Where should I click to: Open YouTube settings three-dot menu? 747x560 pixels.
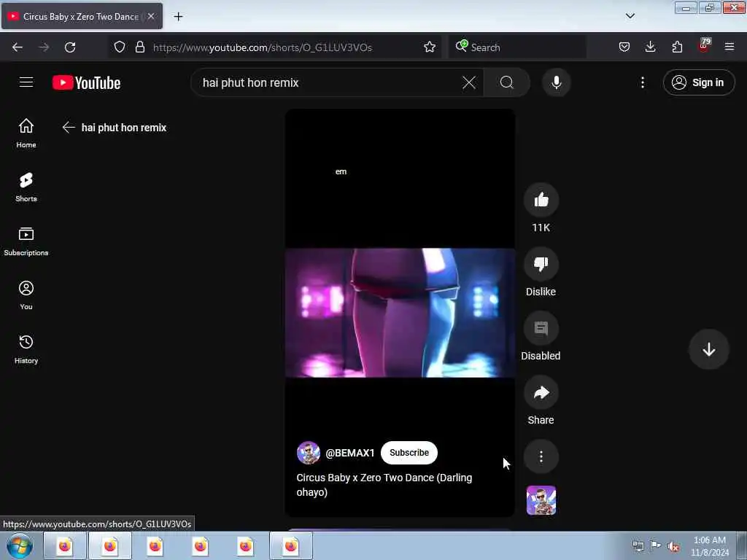click(x=642, y=82)
